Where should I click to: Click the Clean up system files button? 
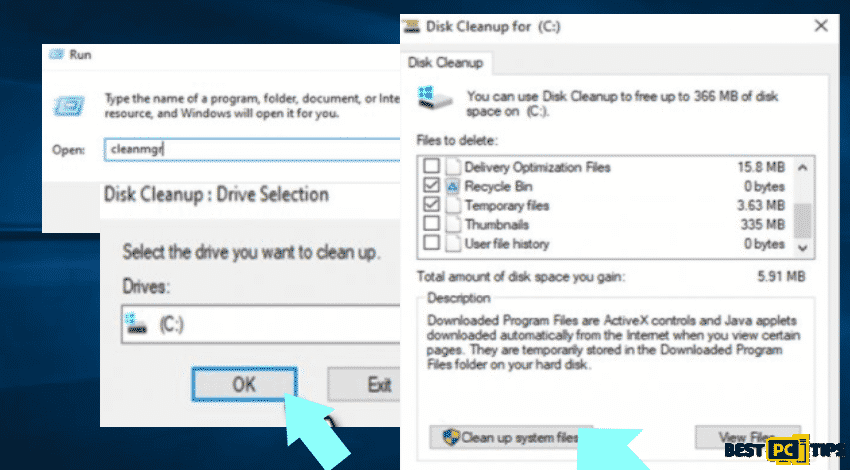coord(511,437)
